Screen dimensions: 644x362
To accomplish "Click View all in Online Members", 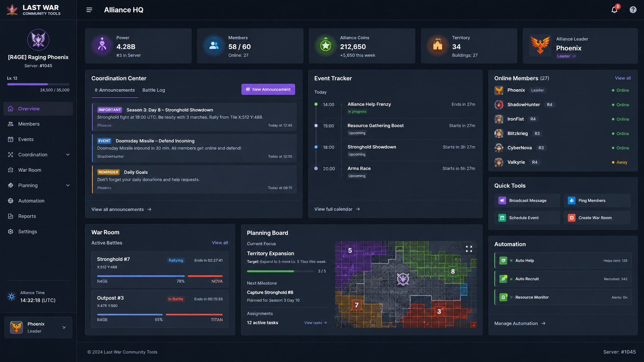I will click(x=622, y=78).
